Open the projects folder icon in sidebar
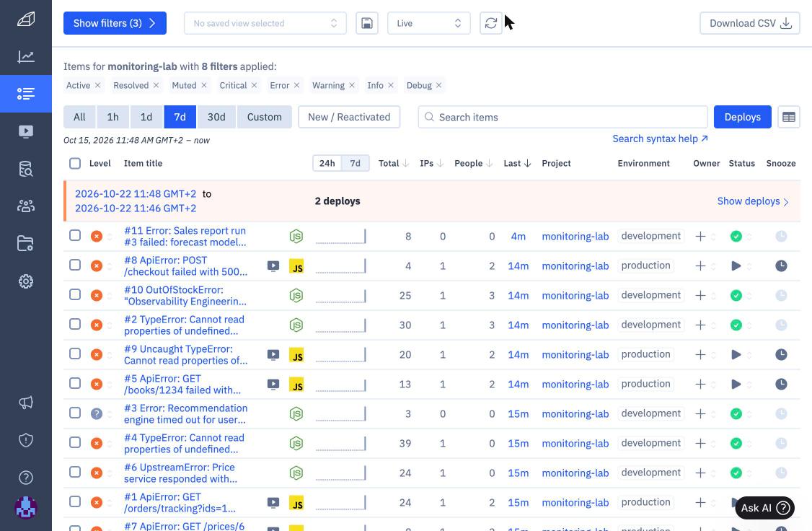 pos(26,243)
